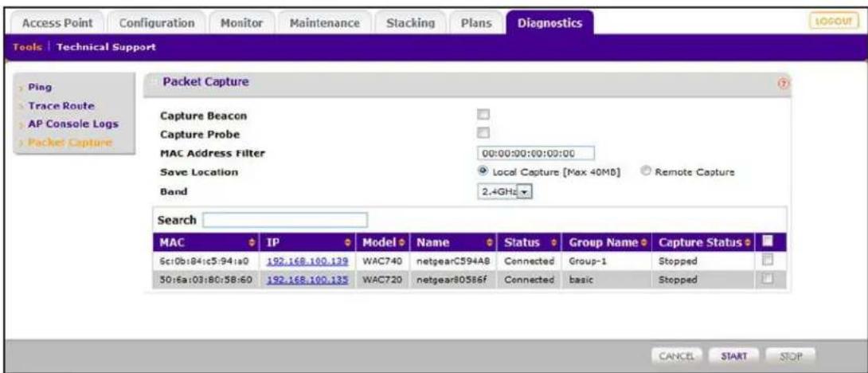This screenshot has width=868, height=373.
Task: Open IP link 192.168.100.139
Action: tap(307, 261)
